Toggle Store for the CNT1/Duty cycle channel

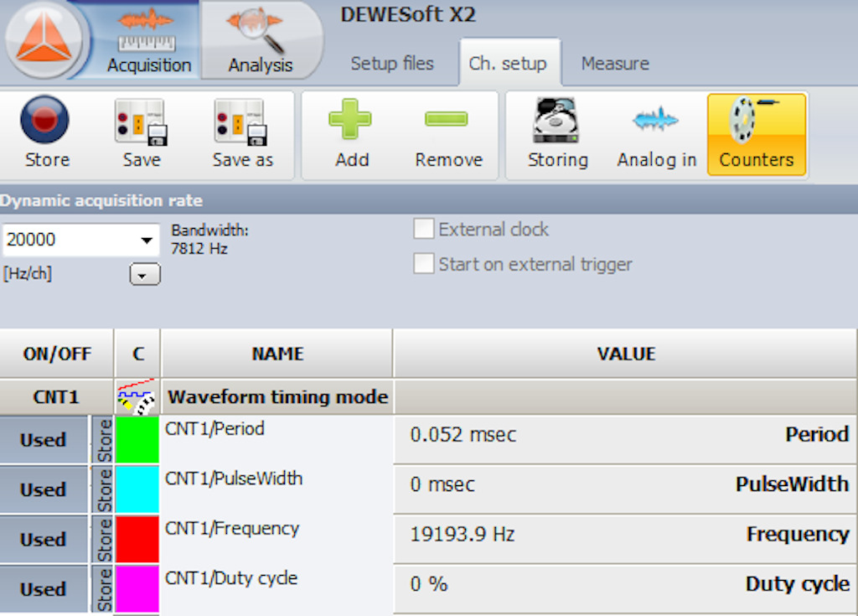[x=103, y=589]
